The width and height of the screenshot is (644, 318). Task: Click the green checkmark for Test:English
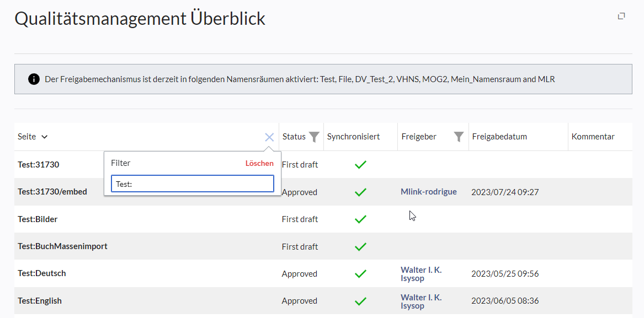click(360, 301)
